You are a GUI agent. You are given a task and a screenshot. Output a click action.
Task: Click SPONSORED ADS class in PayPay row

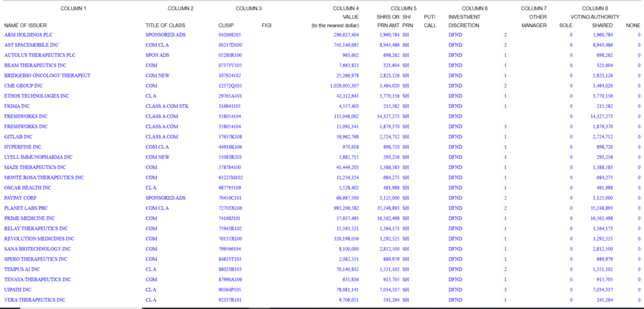point(165,198)
